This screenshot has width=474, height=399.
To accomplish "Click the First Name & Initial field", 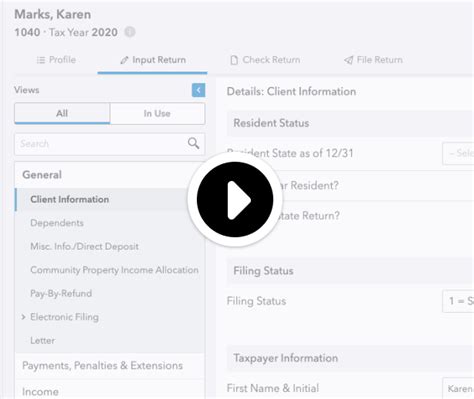I will pos(458,388).
